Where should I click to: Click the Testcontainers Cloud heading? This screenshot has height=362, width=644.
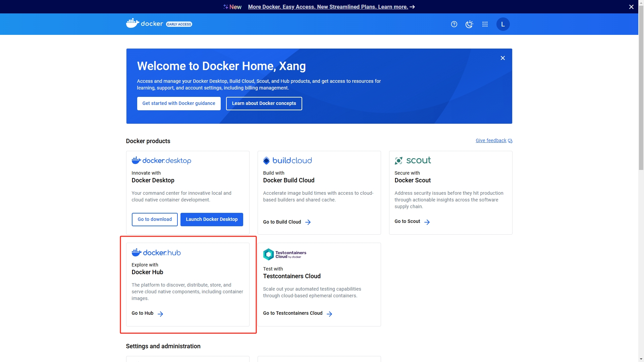pyautogui.click(x=292, y=276)
